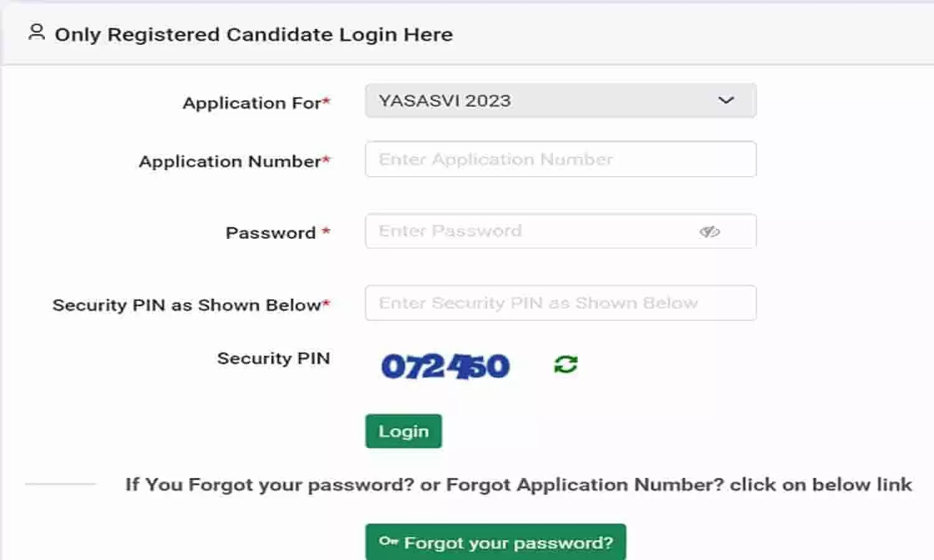Select the Enter Security PIN input box
The image size is (934, 560).
coord(560,303)
